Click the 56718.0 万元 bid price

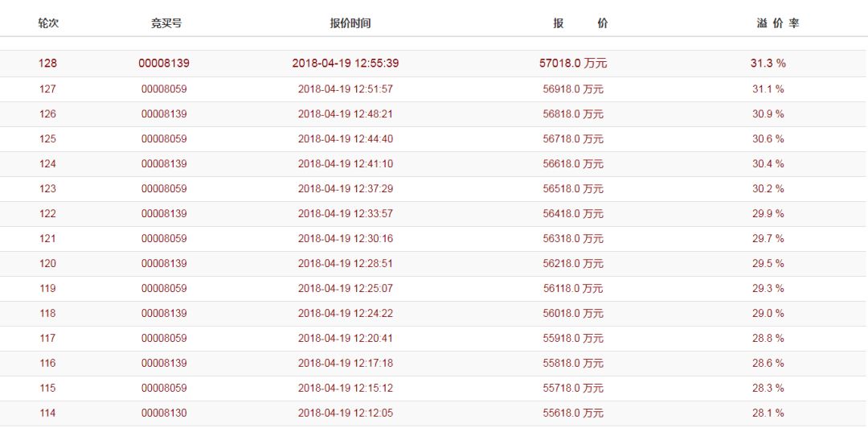(x=573, y=138)
